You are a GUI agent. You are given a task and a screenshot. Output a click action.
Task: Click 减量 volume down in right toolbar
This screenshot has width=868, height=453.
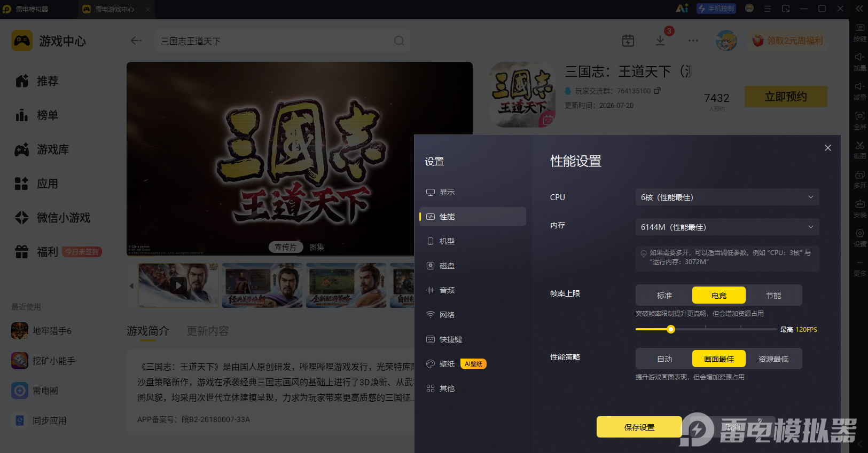pos(859,91)
